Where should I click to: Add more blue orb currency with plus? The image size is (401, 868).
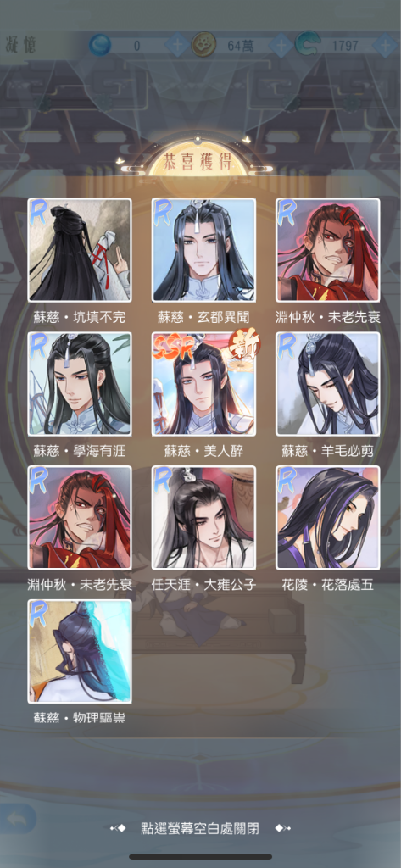[x=177, y=45]
